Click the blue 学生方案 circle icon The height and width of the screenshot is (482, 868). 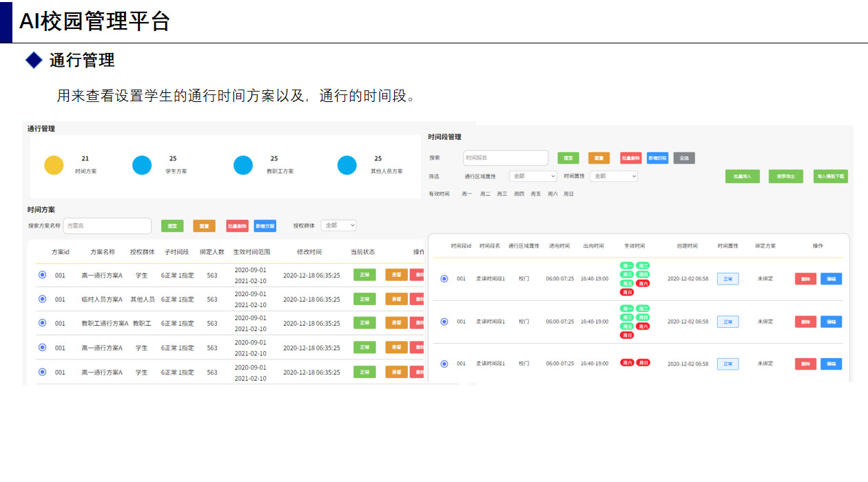142,165
